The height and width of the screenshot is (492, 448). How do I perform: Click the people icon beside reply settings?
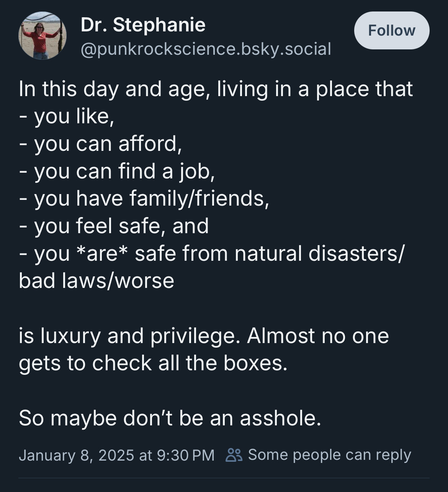click(x=234, y=455)
